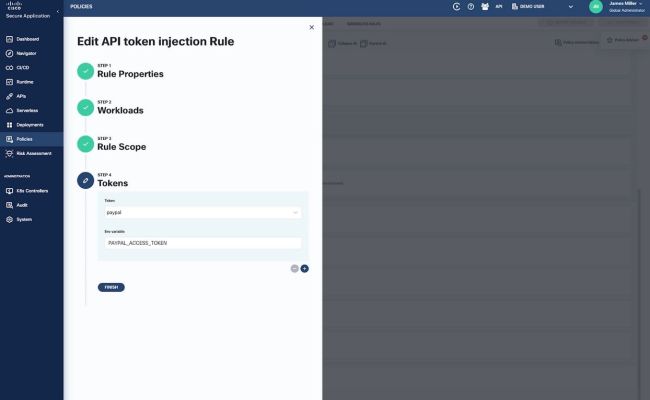
Task: Click the Env variable field PAYPAL_ACCESS_TOKEN
Action: [203, 243]
